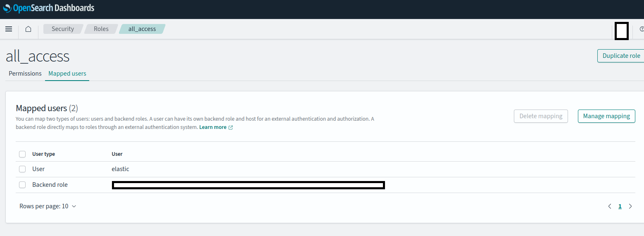The image size is (644, 236).
Task: Switch to the Permissions tab
Action: [25, 74]
